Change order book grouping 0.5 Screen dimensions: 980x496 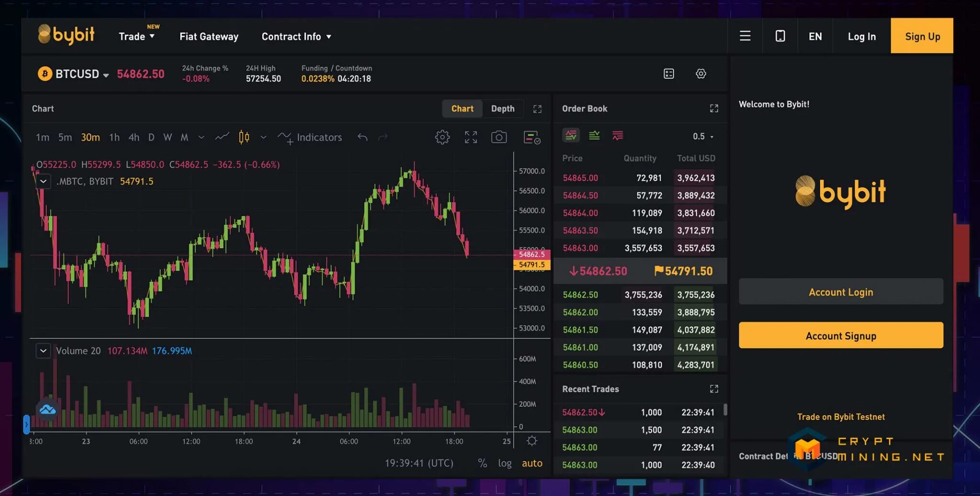703,136
